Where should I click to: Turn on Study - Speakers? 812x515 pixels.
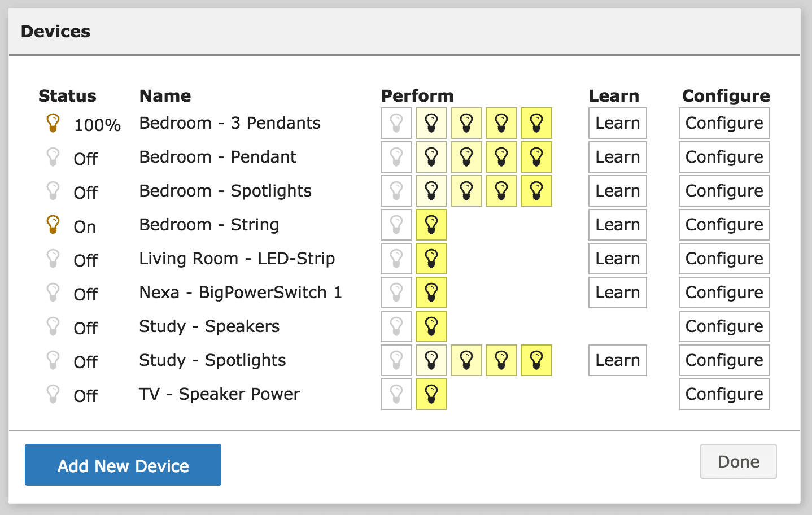pyautogui.click(x=431, y=326)
